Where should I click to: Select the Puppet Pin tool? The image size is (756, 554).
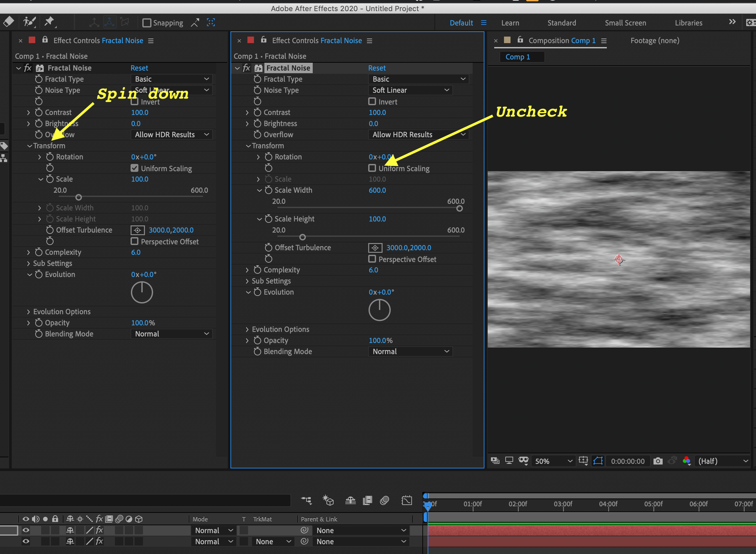click(49, 22)
